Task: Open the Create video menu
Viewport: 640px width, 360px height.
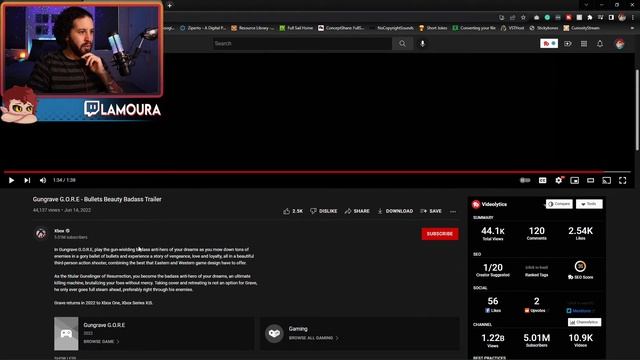Action: tap(568, 43)
